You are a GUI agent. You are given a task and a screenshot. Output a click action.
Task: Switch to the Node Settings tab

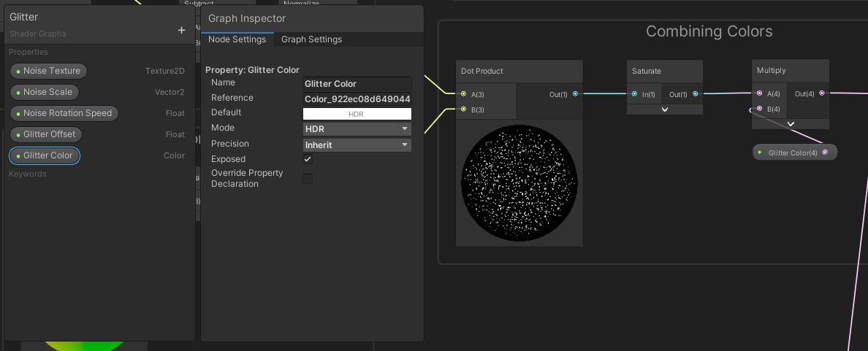click(x=237, y=39)
